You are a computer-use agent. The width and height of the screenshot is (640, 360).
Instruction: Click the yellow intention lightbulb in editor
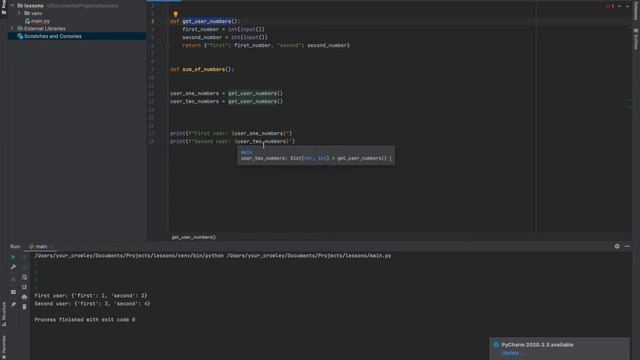(176, 14)
